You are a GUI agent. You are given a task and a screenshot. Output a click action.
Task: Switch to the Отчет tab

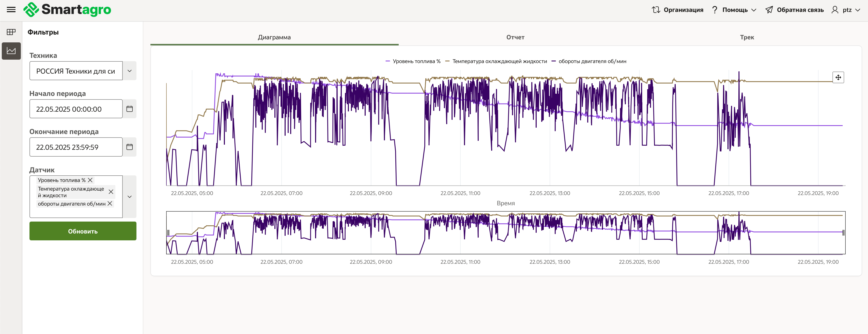point(515,37)
